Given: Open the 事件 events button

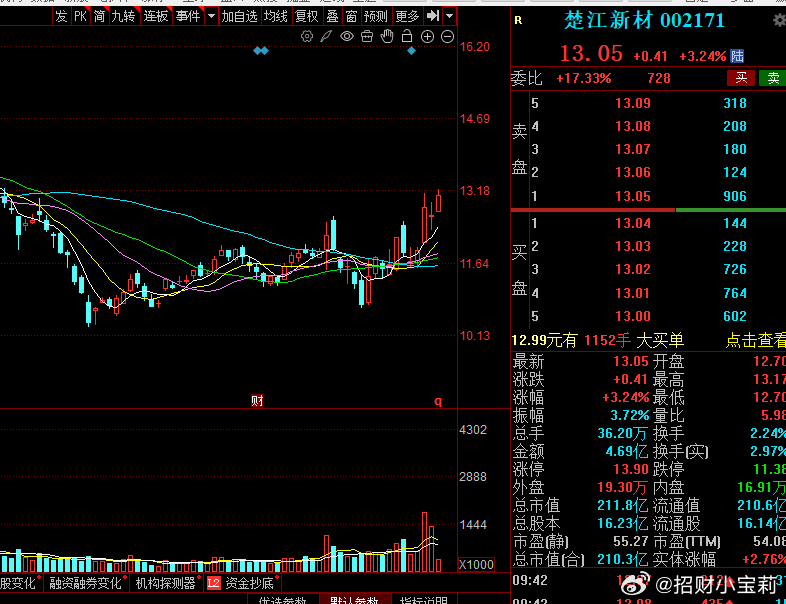Looking at the screenshot, I should (x=188, y=16).
